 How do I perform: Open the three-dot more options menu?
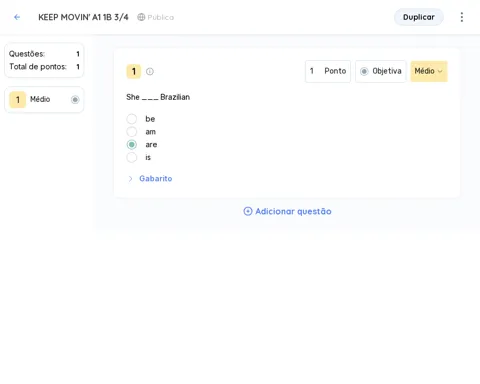click(462, 17)
